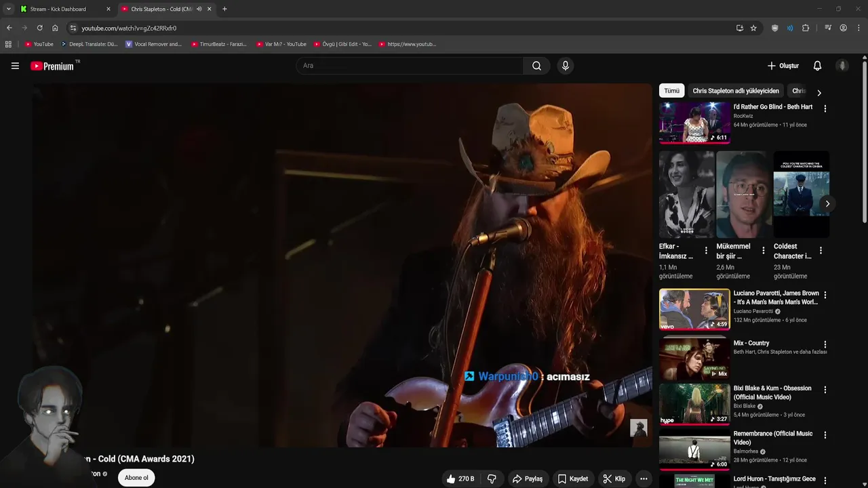This screenshot has height=488, width=868.
Task: Open the YouTube bookmark
Action: pos(39,44)
